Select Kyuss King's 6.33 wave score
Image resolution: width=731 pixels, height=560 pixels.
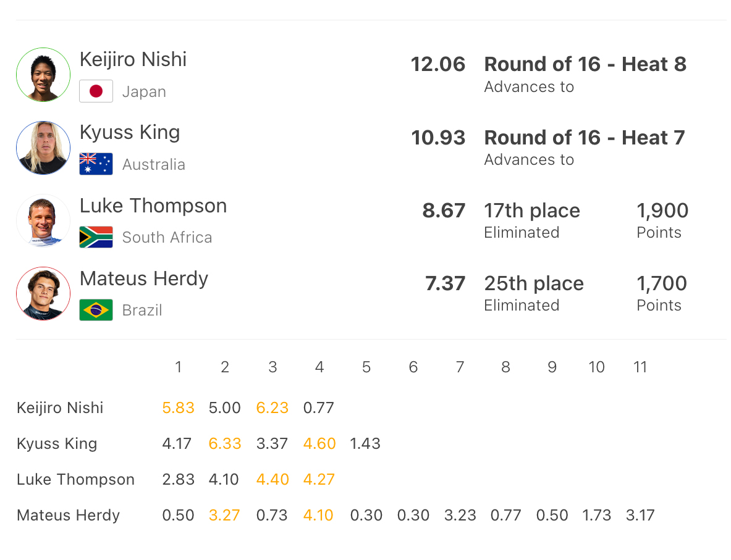point(225,444)
